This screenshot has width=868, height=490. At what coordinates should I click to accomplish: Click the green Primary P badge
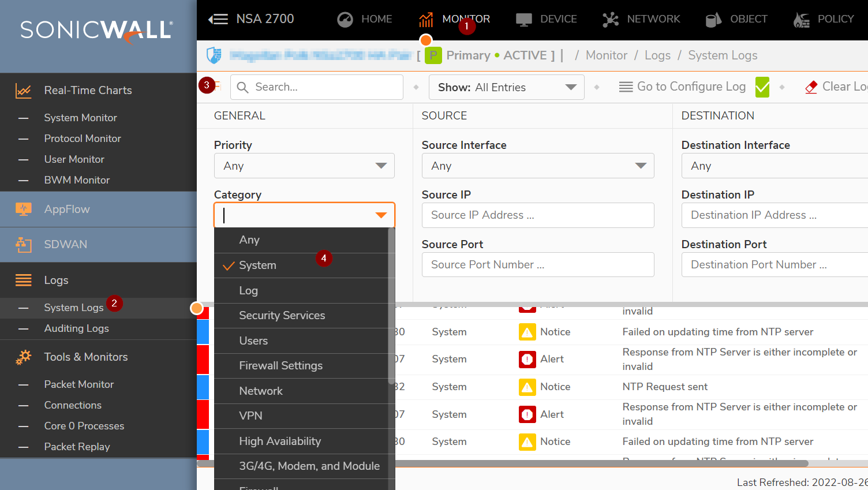coord(433,55)
